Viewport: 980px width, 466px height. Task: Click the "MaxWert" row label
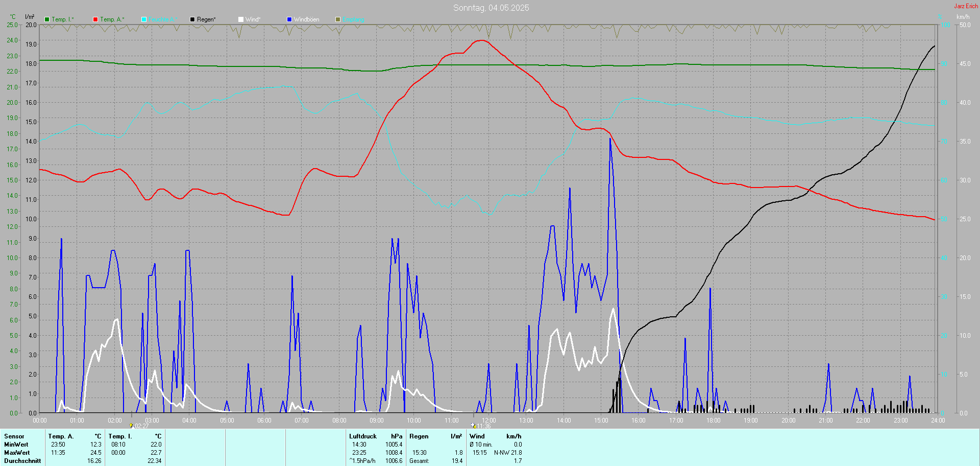click(17, 453)
